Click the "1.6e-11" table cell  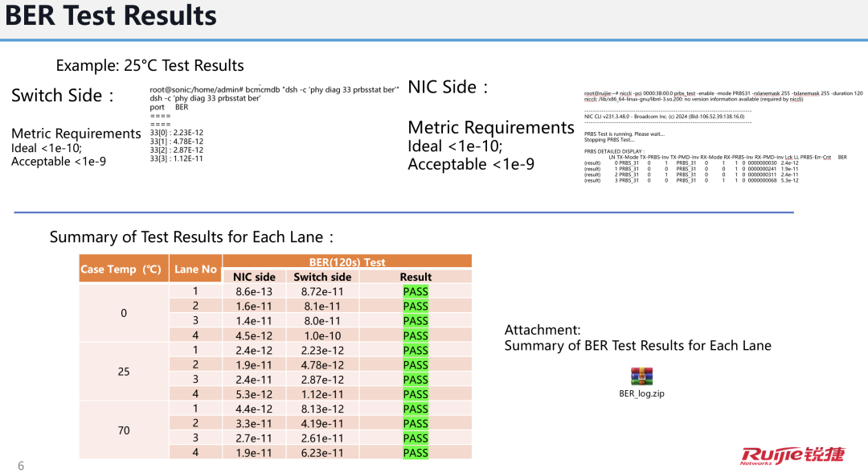click(x=254, y=306)
